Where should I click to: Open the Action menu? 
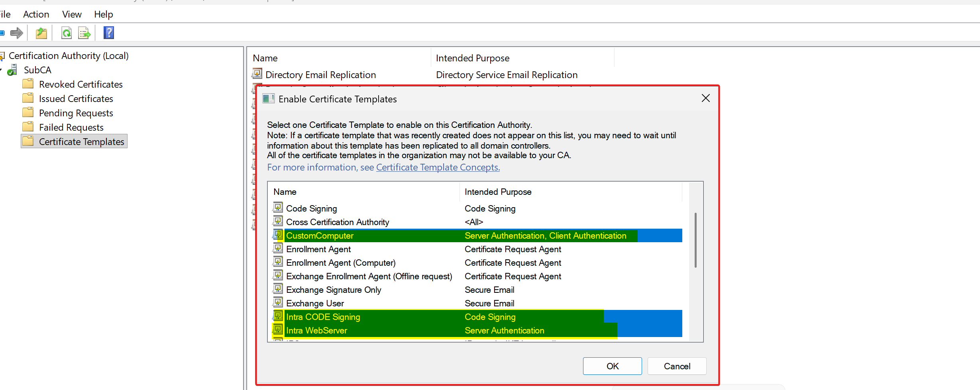[x=36, y=14]
